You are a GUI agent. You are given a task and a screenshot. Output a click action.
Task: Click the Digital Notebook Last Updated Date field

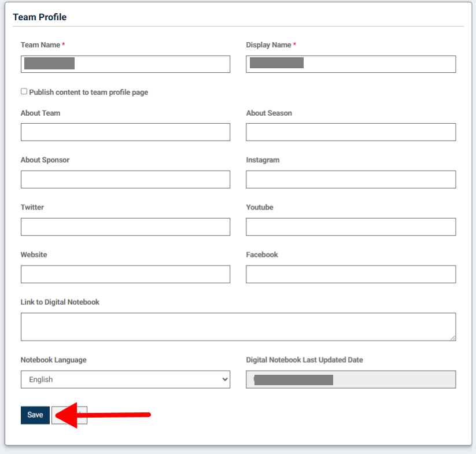(x=351, y=379)
